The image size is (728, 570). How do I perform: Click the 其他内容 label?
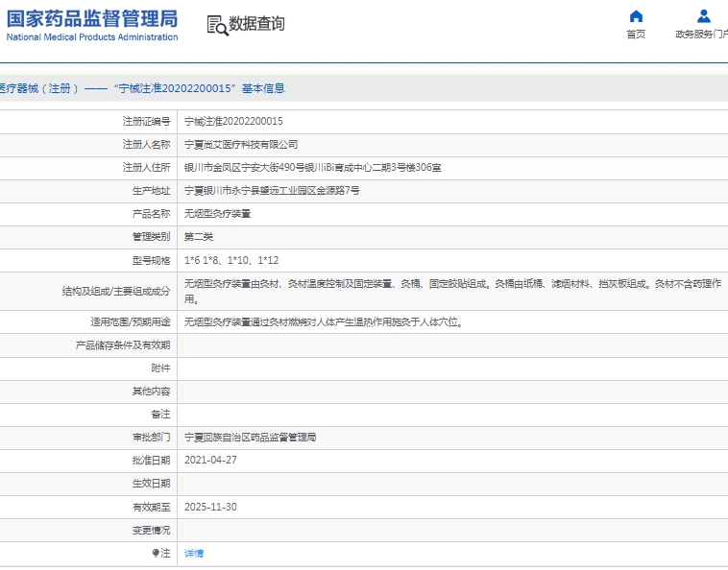pos(152,392)
